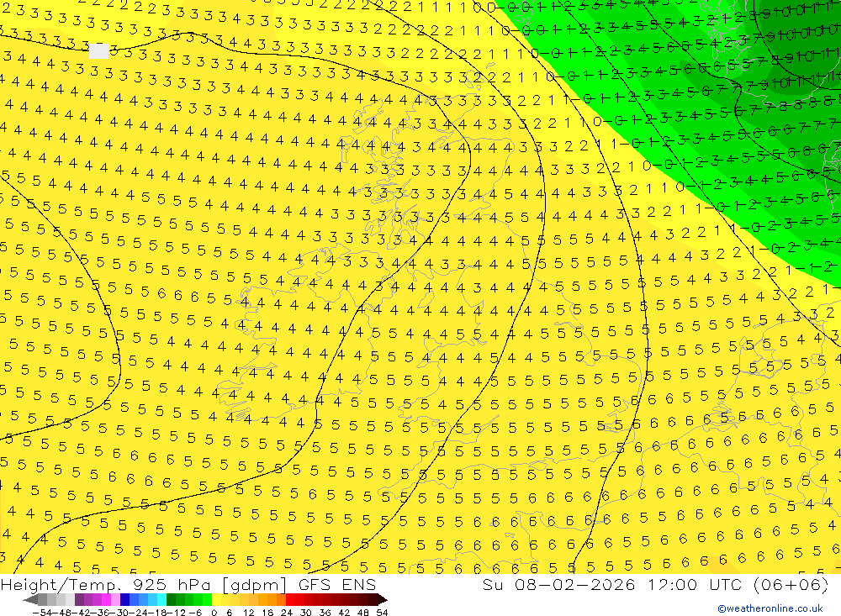Click the legend label -54

click(42, 613)
